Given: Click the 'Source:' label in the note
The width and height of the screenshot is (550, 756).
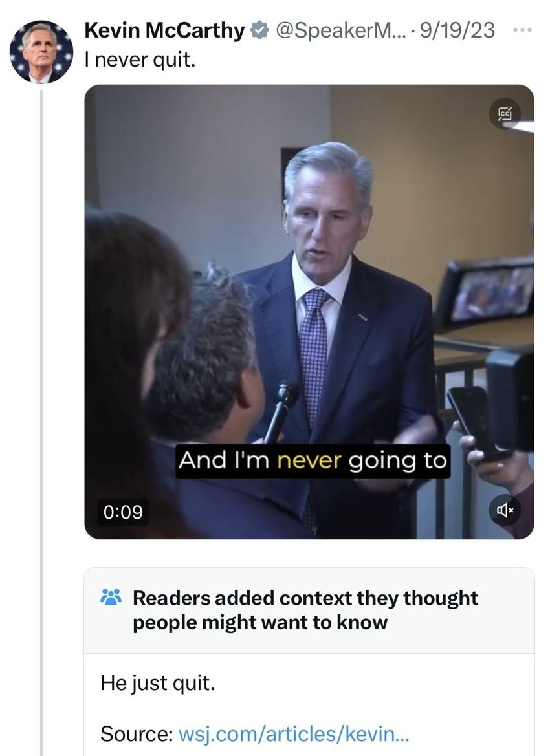Looking at the screenshot, I should pos(137,734).
